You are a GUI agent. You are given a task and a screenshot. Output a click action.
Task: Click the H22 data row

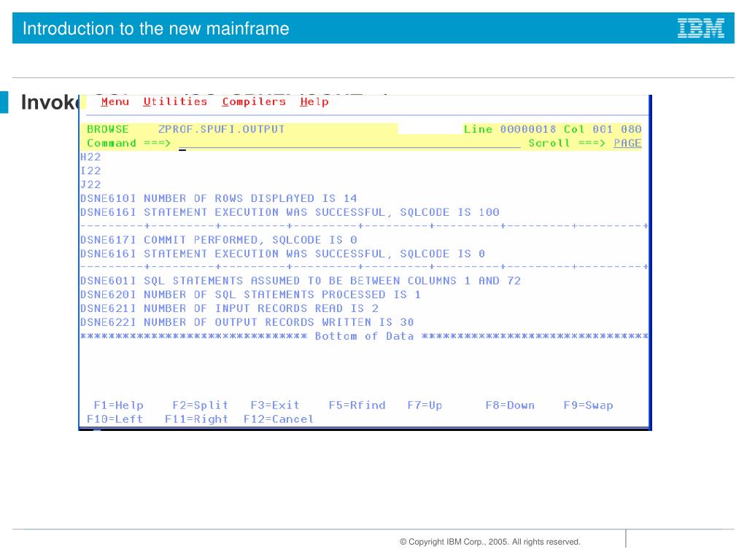pyautogui.click(x=90, y=157)
